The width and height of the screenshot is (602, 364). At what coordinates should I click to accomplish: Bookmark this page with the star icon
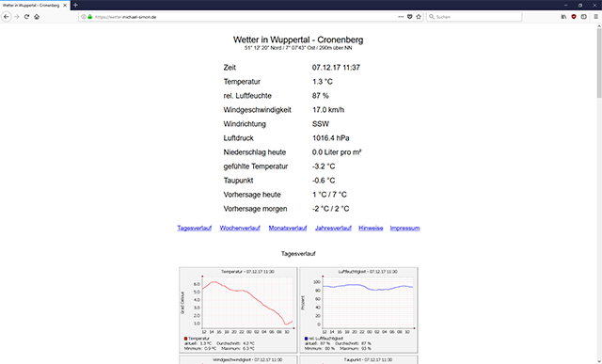(419, 17)
